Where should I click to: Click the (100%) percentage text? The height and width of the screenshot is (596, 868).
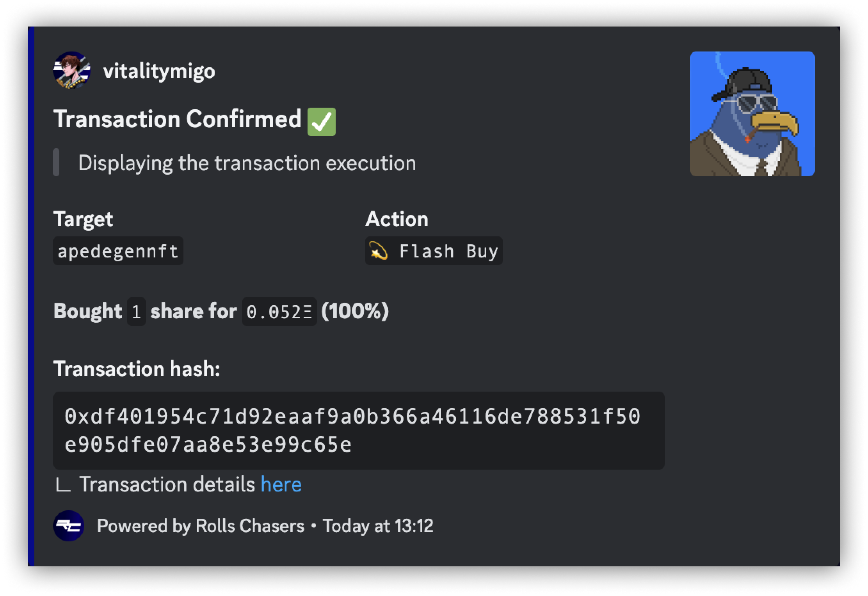(355, 311)
